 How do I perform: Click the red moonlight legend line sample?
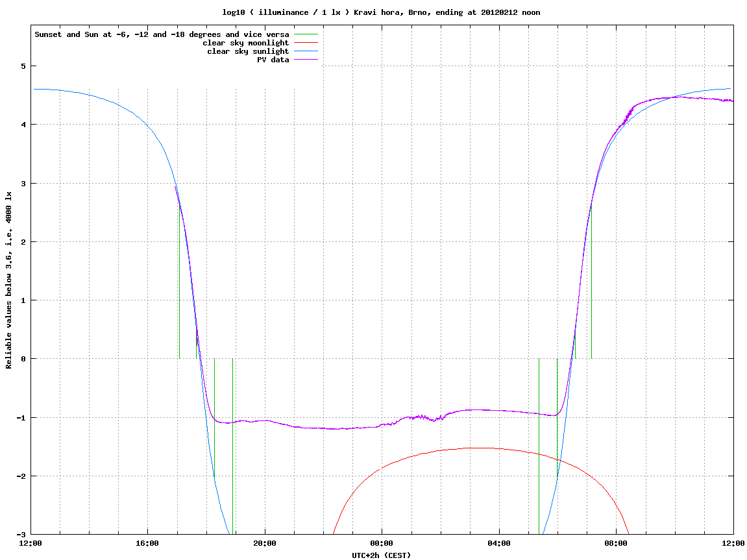pyautogui.click(x=306, y=43)
